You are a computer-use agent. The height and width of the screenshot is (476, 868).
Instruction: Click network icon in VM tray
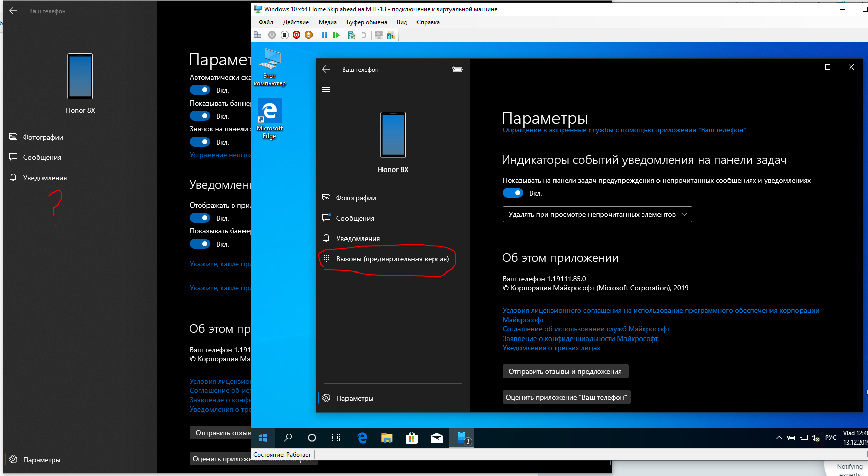pos(804,438)
